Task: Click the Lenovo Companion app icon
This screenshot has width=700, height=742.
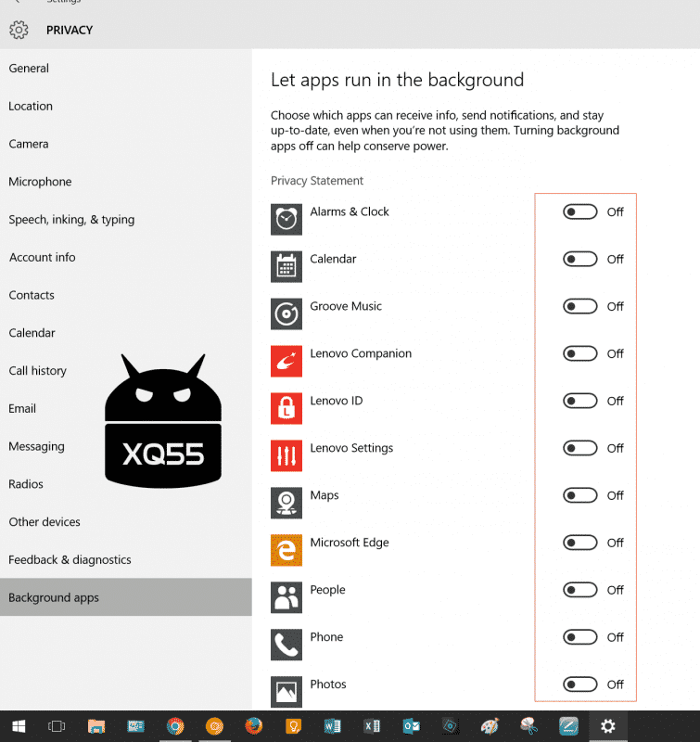Action: click(x=286, y=361)
